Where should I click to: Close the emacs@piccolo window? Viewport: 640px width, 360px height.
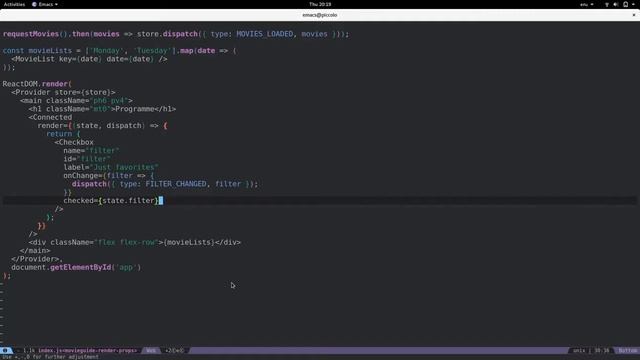tap(634, 15)
